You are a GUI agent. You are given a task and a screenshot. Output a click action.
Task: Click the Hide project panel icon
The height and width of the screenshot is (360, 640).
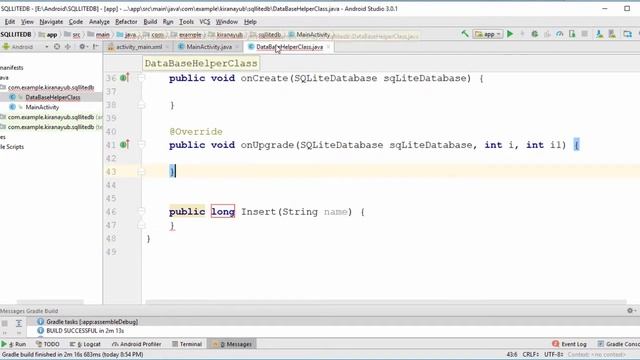(96, 47)
